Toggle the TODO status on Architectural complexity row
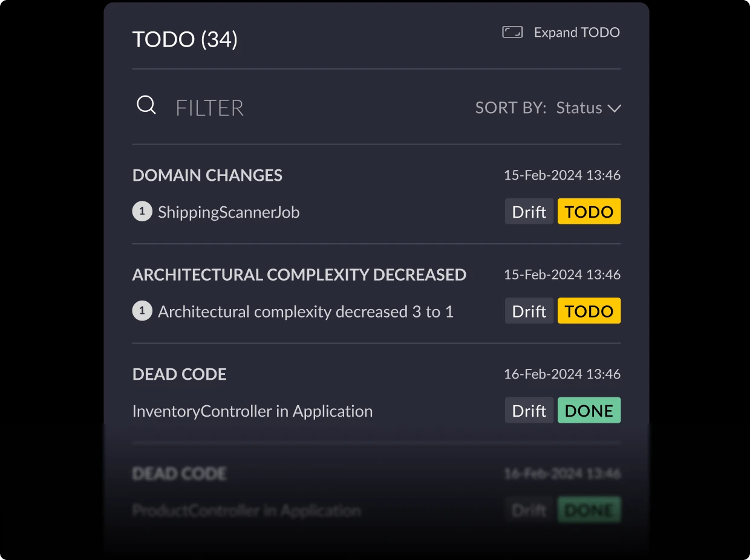Viewport: 750px width, 560px height. coord(589,311)
